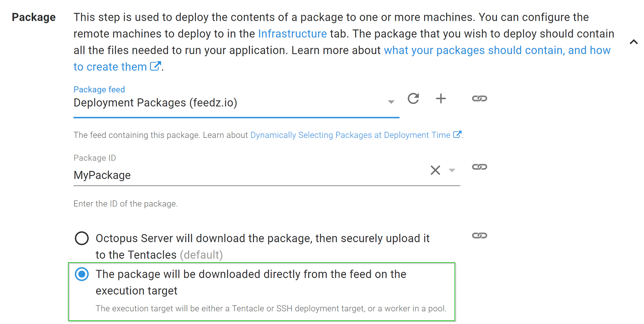
Task: Open the Package ID dropdown
Action: [x=452, y=170]
